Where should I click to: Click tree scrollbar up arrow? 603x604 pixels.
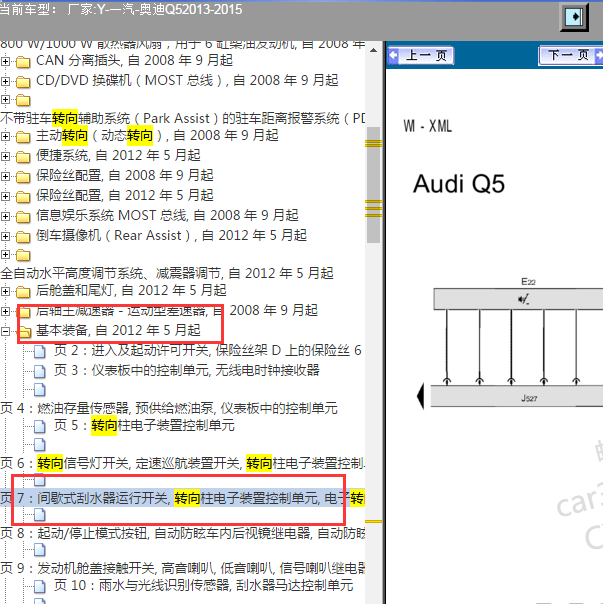tap(373, 50)
